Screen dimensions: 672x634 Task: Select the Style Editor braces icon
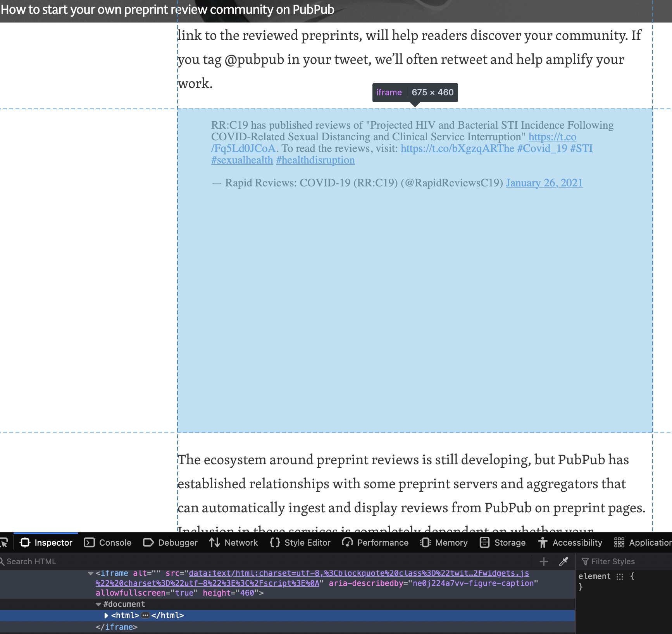(274, 543)
